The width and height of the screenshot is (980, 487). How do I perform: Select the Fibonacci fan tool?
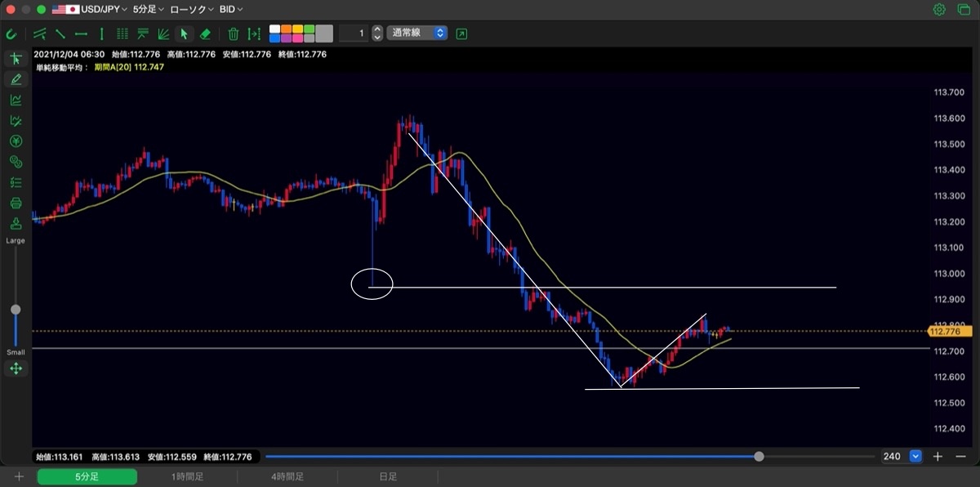pos(163,34)
